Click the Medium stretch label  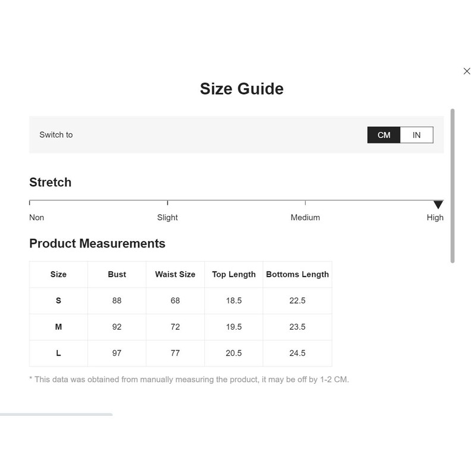pyautogui.click(x=305, y=217)
